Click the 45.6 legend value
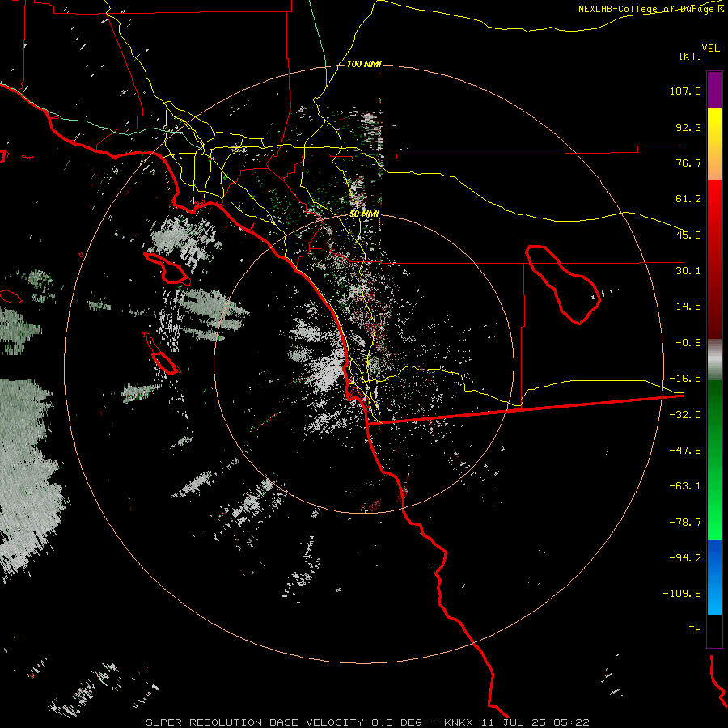The height and width of the screenshot is (728, 728). 688,235
